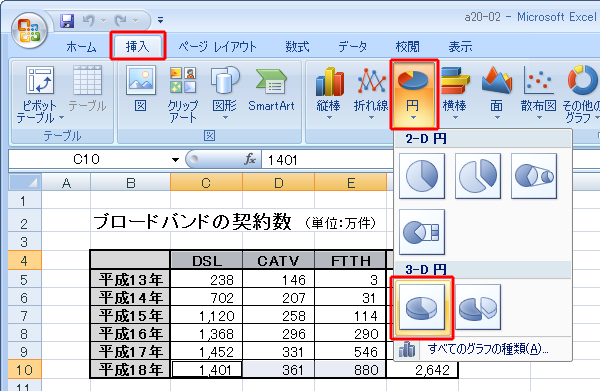The image size is (600, 391).
Task: Open the Redo history dropdown arrow
Action: [x=135, y=21]
